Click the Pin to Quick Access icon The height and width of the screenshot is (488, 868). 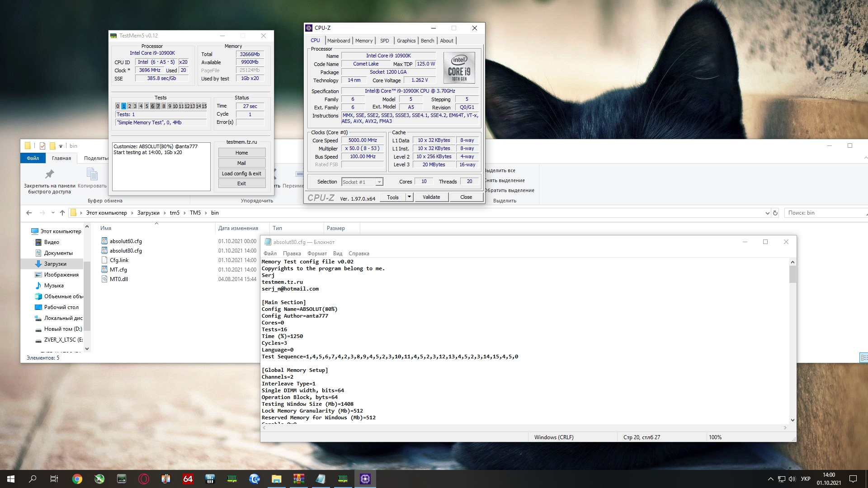(x=49, y=174)
